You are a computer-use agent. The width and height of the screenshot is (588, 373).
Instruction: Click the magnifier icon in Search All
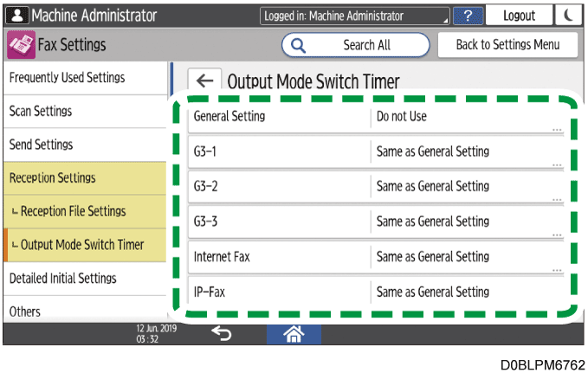[299, 45]
